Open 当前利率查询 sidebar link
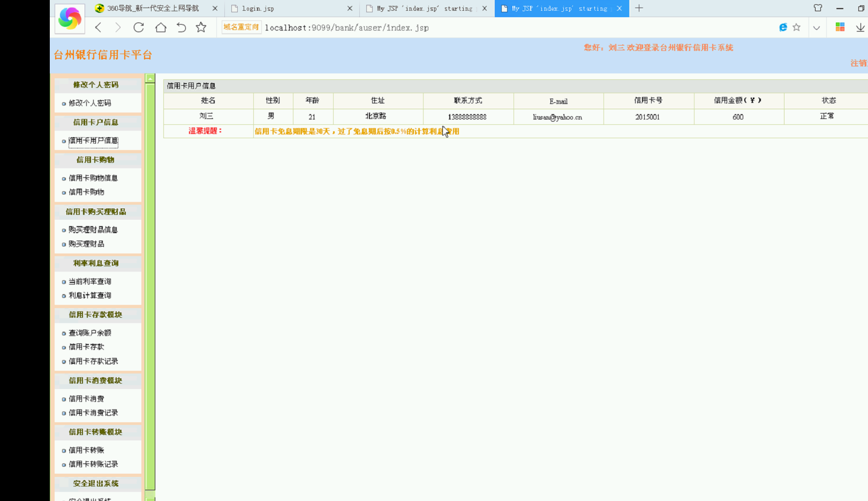The height and width of the screenshot is (501, 868). pos(90,281)
